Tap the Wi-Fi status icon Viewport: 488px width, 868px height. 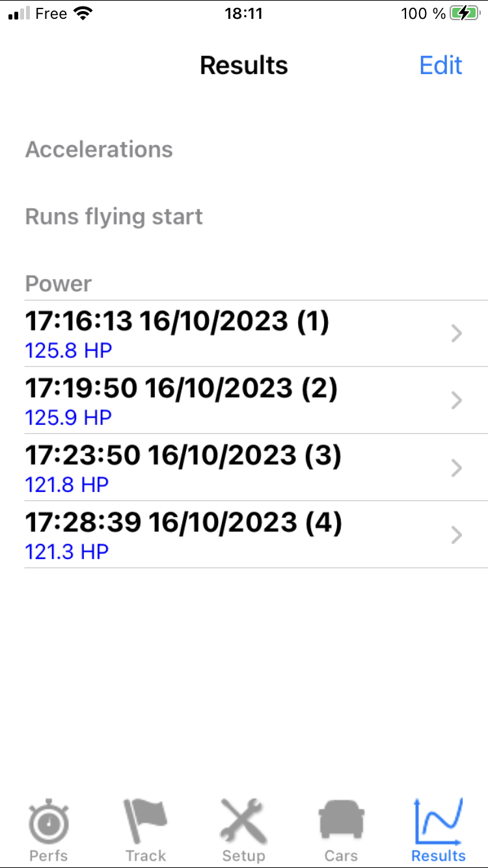83,14
